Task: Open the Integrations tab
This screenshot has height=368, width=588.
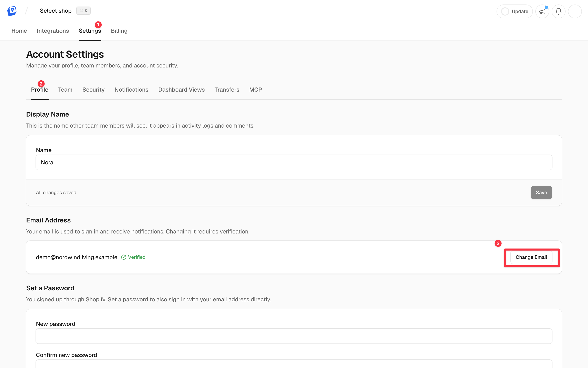Action: click(x=53, y=31)
